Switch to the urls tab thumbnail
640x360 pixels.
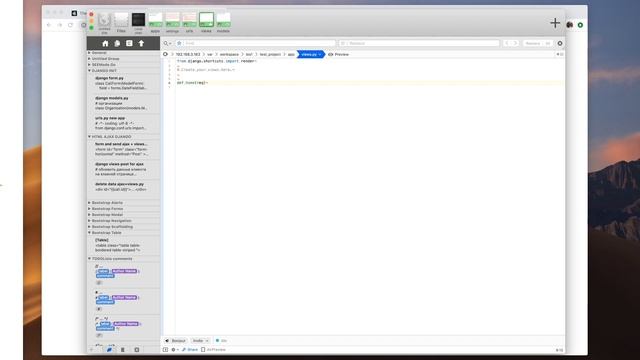[189, 22]
